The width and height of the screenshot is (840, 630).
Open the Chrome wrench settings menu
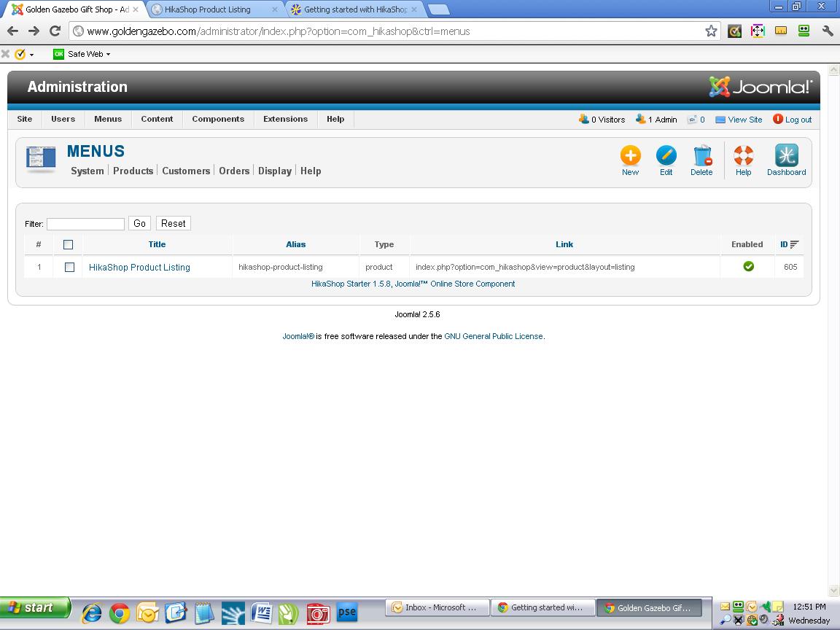pyautogui.click(x=828, y=31)
